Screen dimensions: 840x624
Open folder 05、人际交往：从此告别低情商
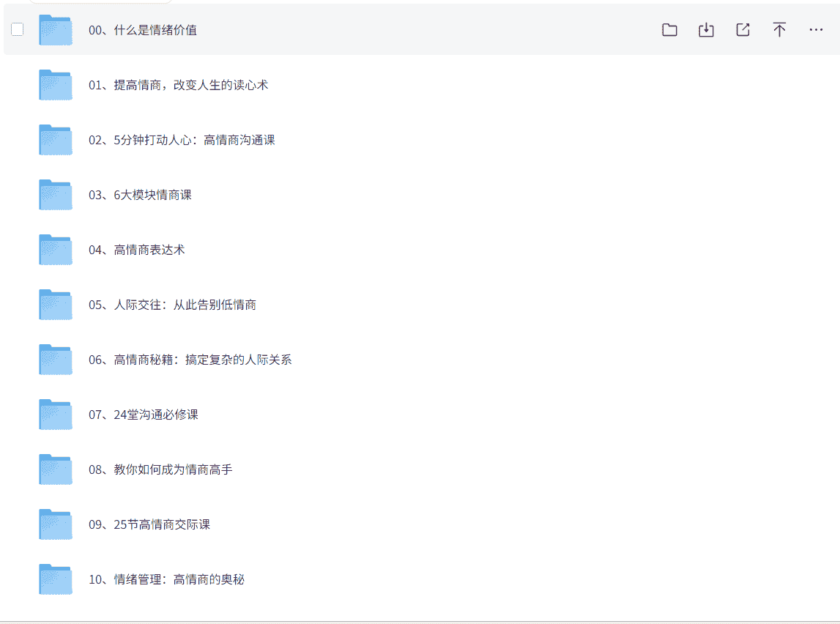[172, 305]
